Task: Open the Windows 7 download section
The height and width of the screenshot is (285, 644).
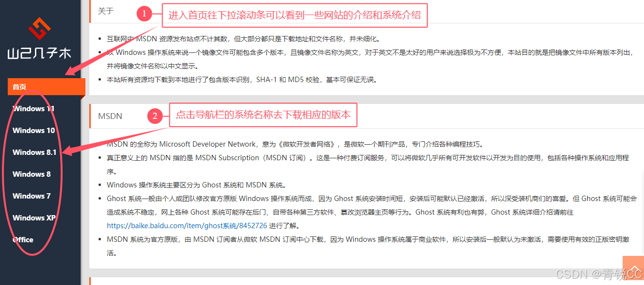Action: pyautogui.click(x=32, y=196)
